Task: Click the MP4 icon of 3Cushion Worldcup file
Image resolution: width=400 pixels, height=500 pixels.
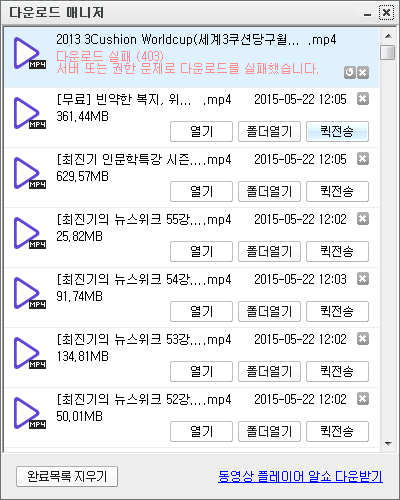Action: tap(30, 53)
